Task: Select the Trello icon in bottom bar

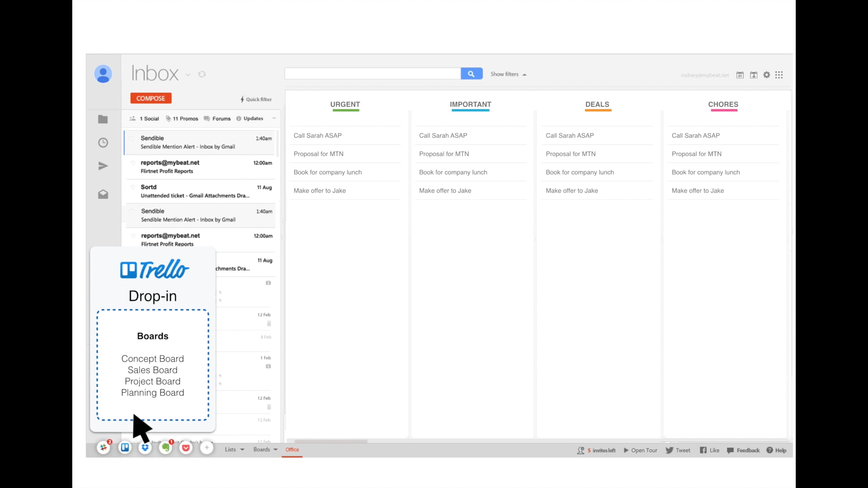Action: pyautogui.click(x=125, y=448)
